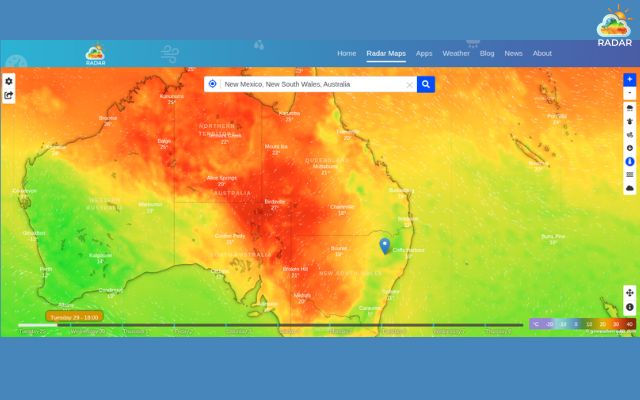Click the Radar logo in navigation bar

pos(95,54)
